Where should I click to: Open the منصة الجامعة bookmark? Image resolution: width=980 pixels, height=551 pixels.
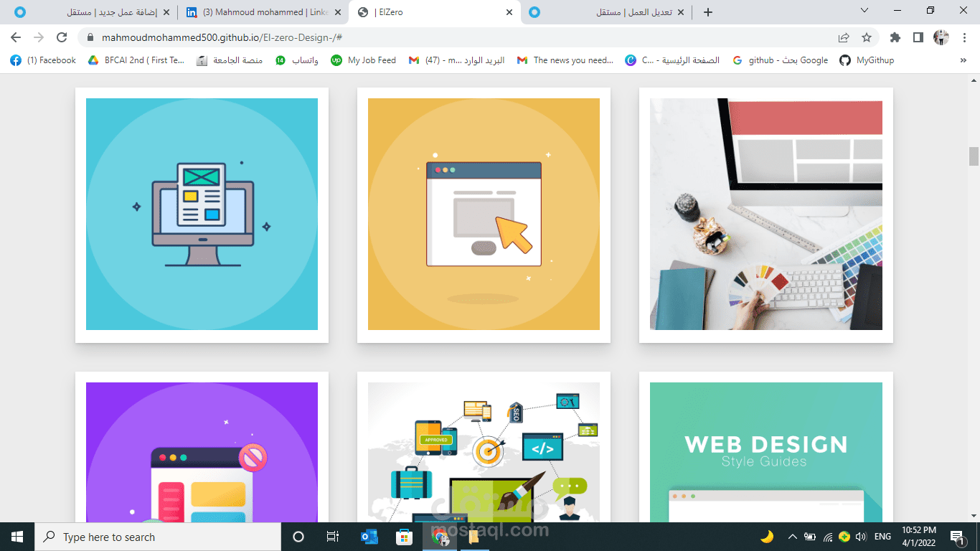point(230,60)
